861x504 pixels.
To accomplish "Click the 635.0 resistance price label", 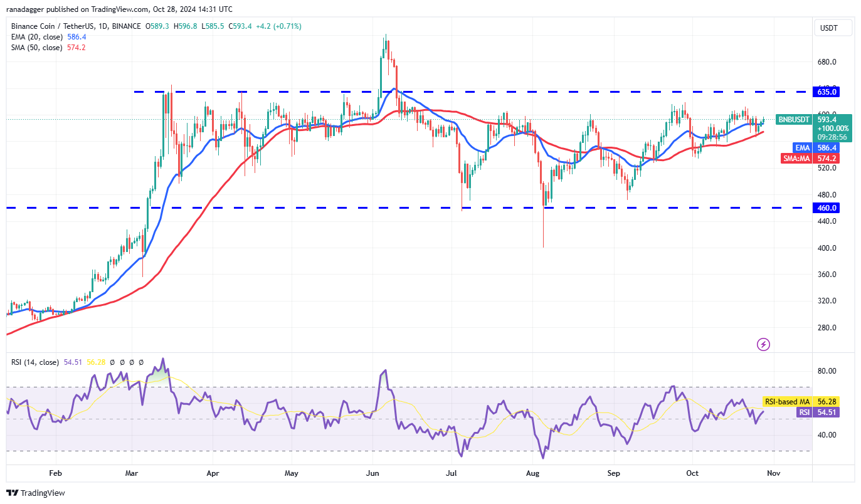I will (827, 92).
